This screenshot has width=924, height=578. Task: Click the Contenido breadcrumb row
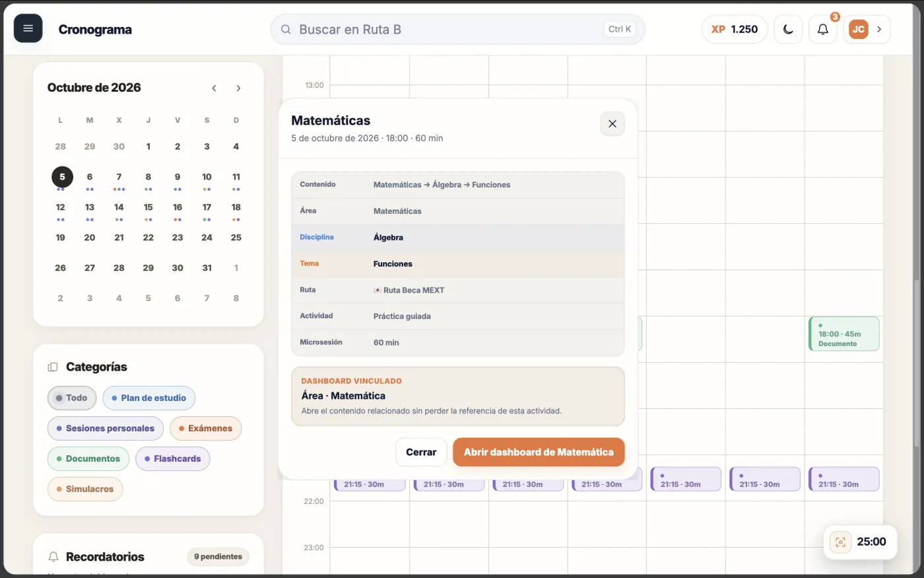(457, 184)
